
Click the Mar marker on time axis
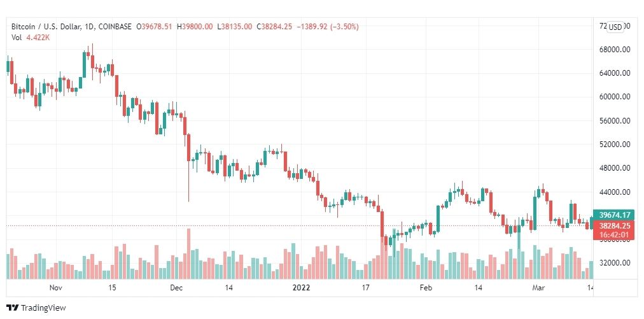pos(538,288)
